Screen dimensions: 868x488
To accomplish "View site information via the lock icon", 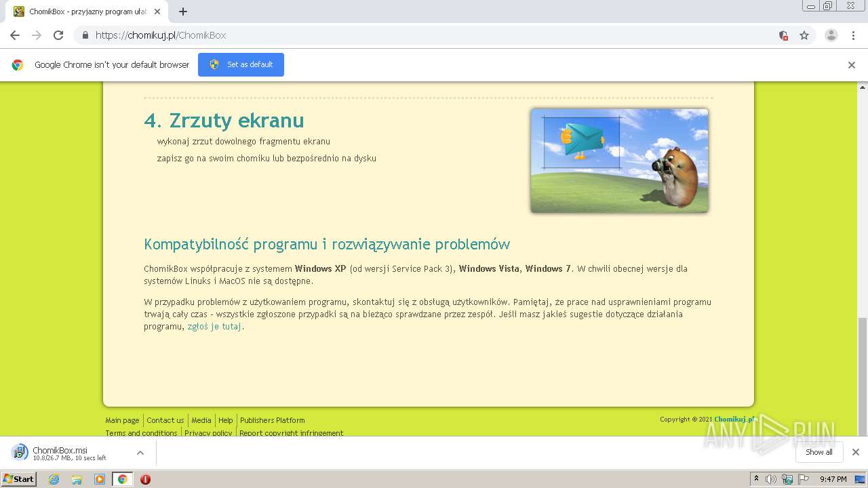I will (x=85, y=35).
